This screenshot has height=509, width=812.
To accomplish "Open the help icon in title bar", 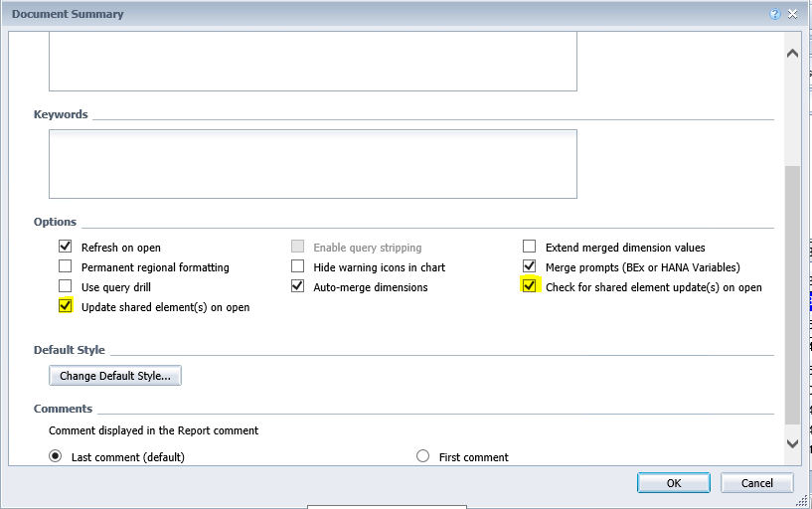I will 774,14.
